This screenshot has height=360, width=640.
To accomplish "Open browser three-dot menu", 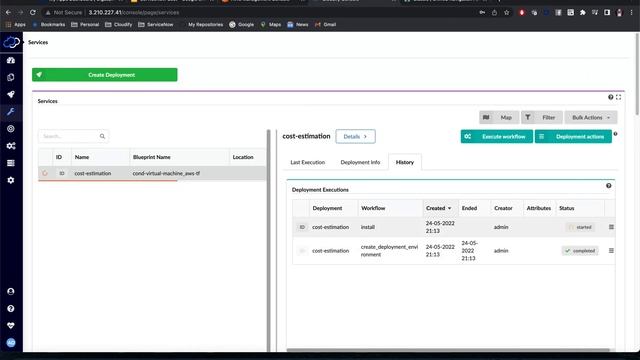I will click(631, 13).
